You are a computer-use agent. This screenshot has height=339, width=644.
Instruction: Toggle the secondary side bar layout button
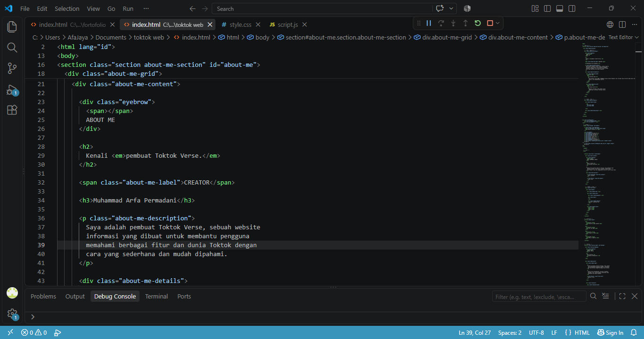click(572, 8)
